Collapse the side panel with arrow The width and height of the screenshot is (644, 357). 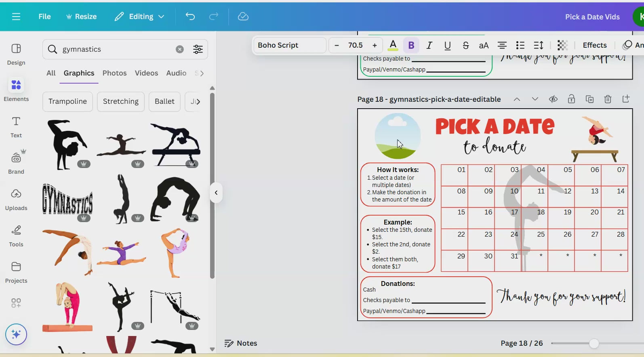tap(216, 193)
